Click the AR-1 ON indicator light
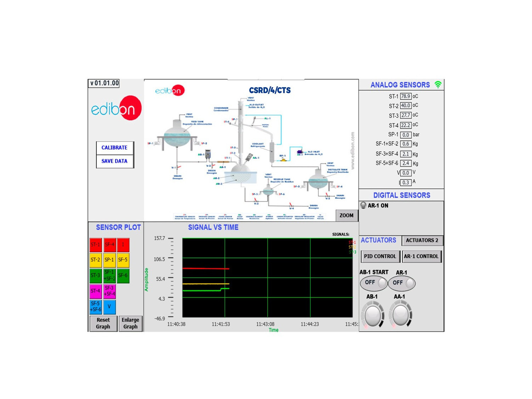The image size is (532, 399). click(364, 205)
